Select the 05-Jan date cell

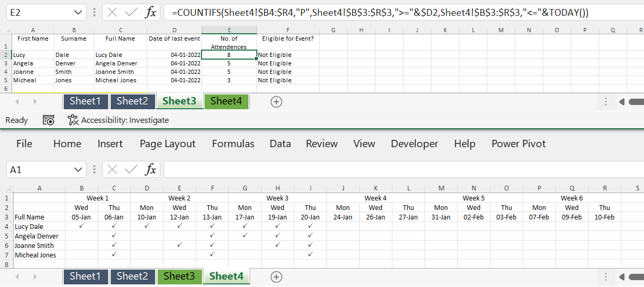tap(81, 217)
